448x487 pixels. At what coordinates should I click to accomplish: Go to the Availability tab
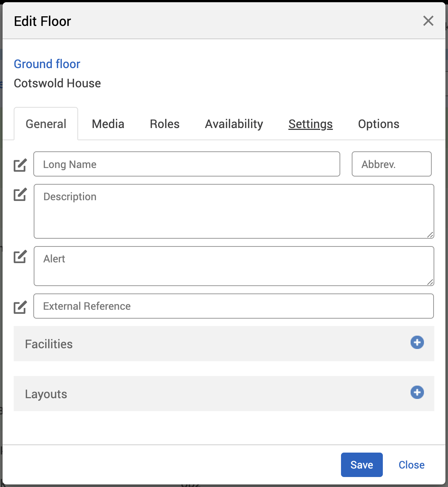pyautogui.click(x=234, y=124)
